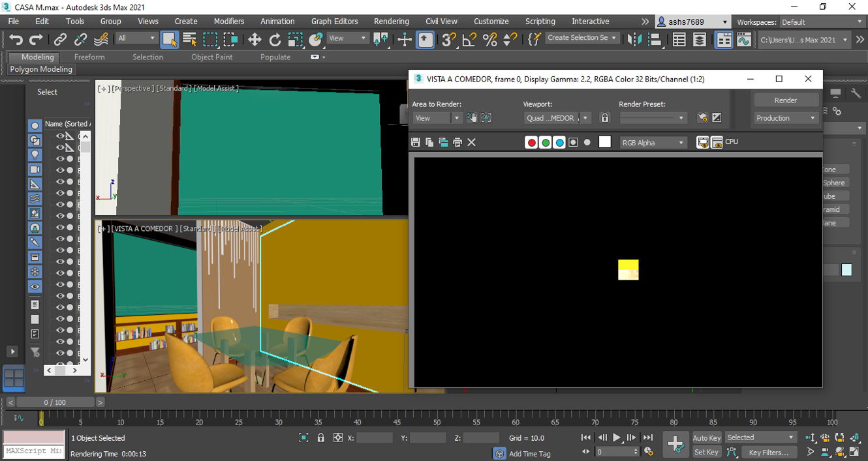Toggle the 3D Snaps icon

pyautogui.click(x=448, y=39)
